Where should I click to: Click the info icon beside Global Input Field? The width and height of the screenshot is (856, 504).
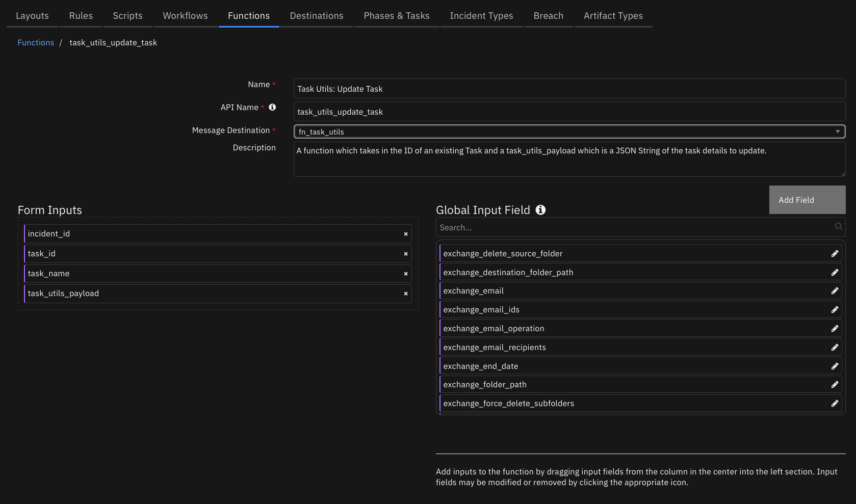click(540, 209)
